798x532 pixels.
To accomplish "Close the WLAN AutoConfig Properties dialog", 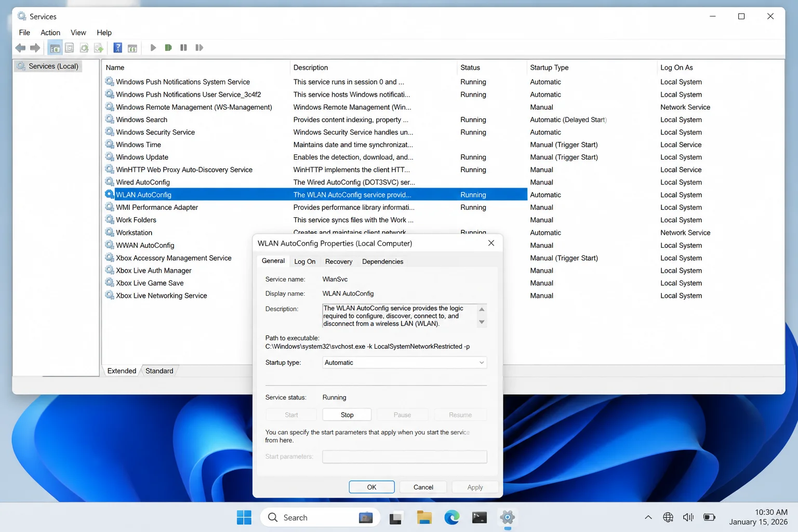I will pyautogui.click(x=491, y=243).
